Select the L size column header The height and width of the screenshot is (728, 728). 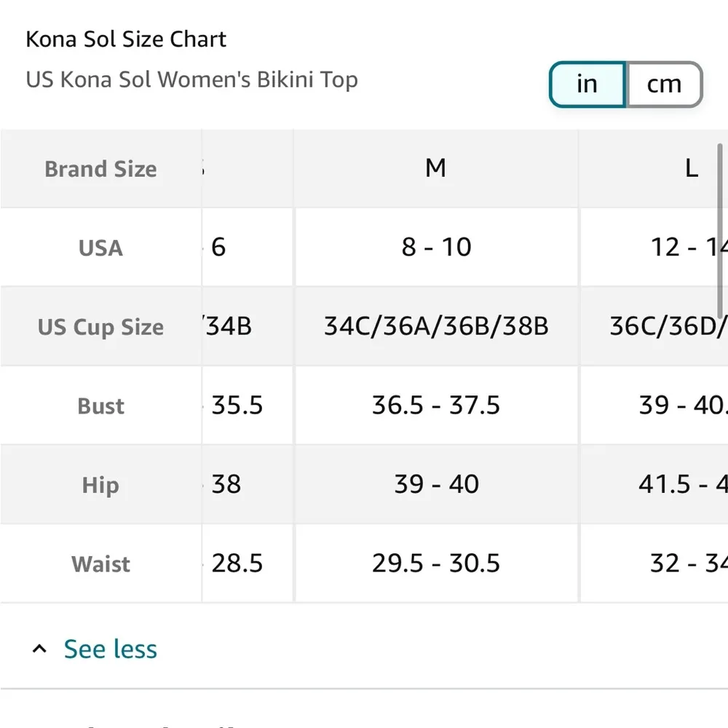690,168
